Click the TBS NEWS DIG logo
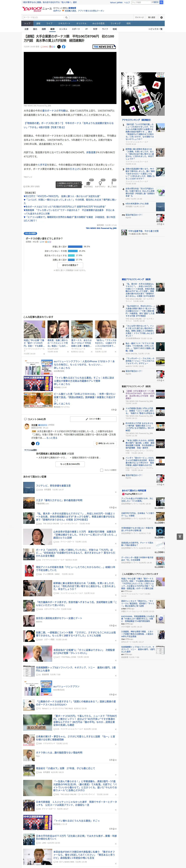This screenshot has height=868, width=186. (104, 47)
